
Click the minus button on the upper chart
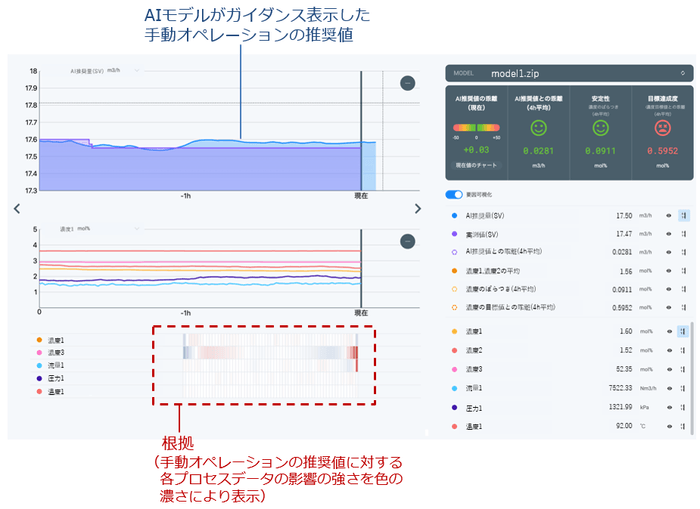[x=407, y=83]
